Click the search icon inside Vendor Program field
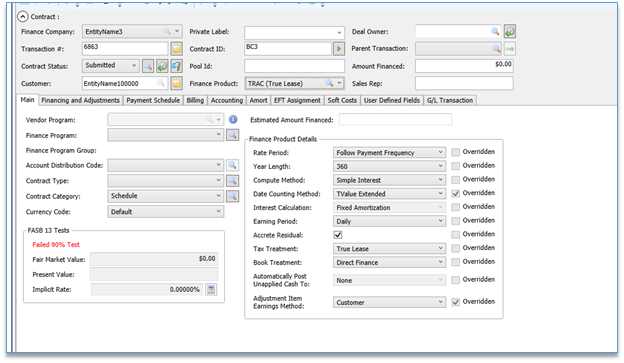 (x=209, y=119)
